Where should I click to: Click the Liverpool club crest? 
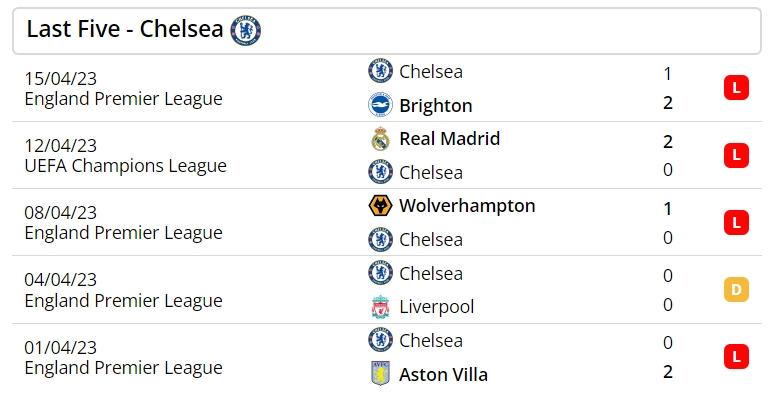381,307
